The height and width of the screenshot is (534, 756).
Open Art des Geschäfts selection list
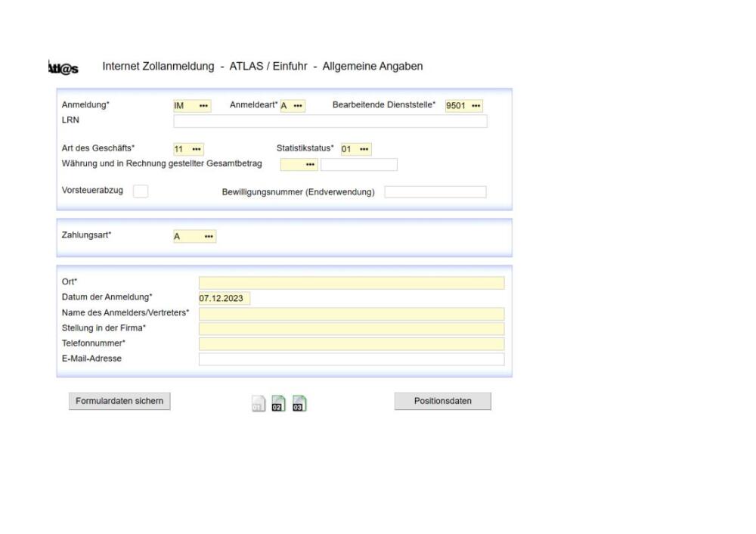tap(197, 149)
